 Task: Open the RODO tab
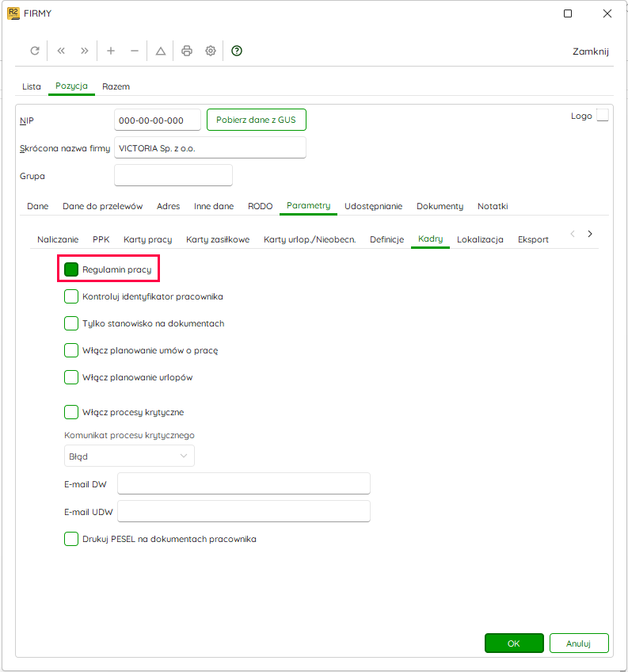point(260,207)
